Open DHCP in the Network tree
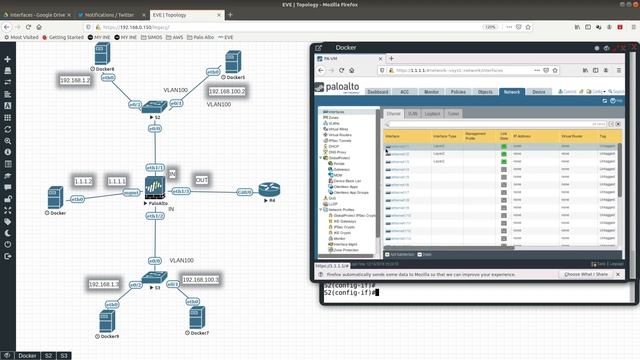 coord(333,146)
